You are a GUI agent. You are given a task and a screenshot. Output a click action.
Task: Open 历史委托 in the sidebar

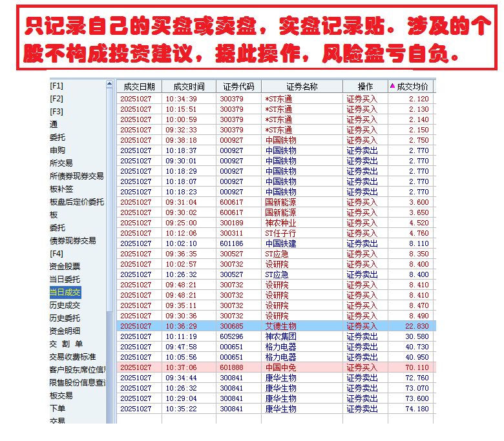click(x=65, y=318)
